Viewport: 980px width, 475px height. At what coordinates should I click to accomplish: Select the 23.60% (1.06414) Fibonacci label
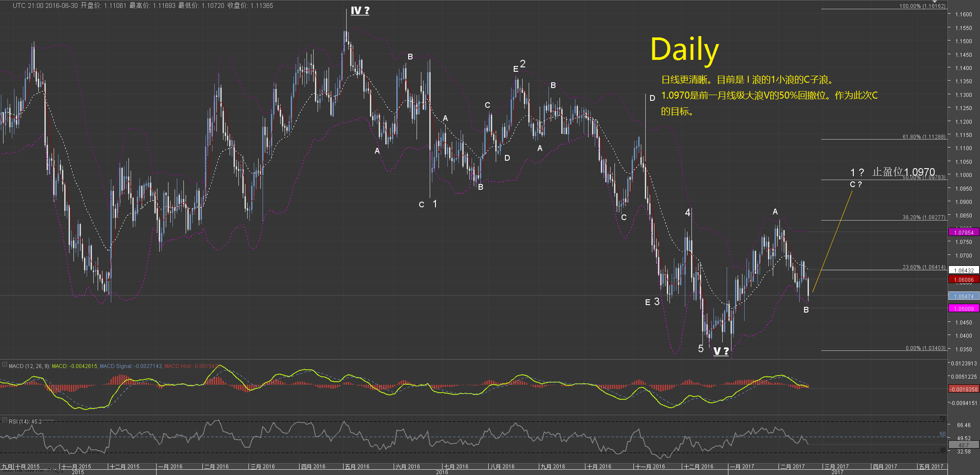point(924,267)
